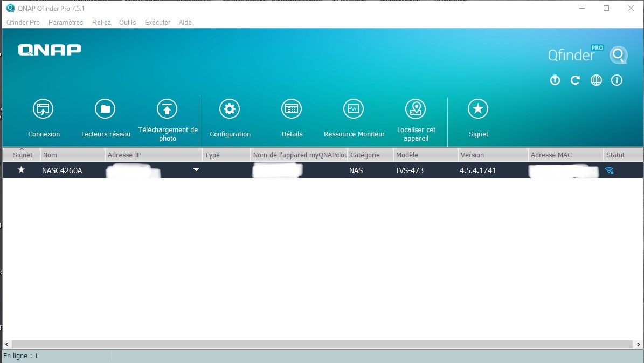Image resolution: width=644 pixels, height=363 pixels.
Task: Sort by the Version column header
Action: [x=493, y=155]
